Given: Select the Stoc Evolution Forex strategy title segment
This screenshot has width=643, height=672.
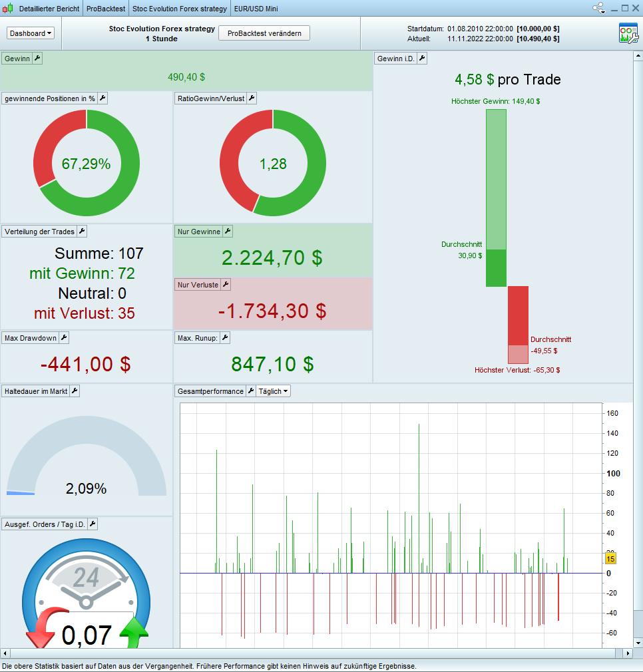Looking at the screenshot, I should coord(180,9).
